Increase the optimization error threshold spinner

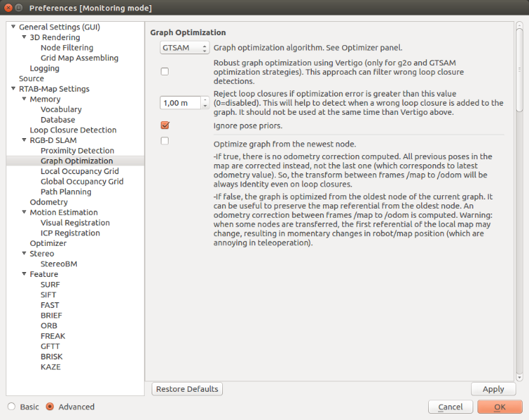coord(205,100)
